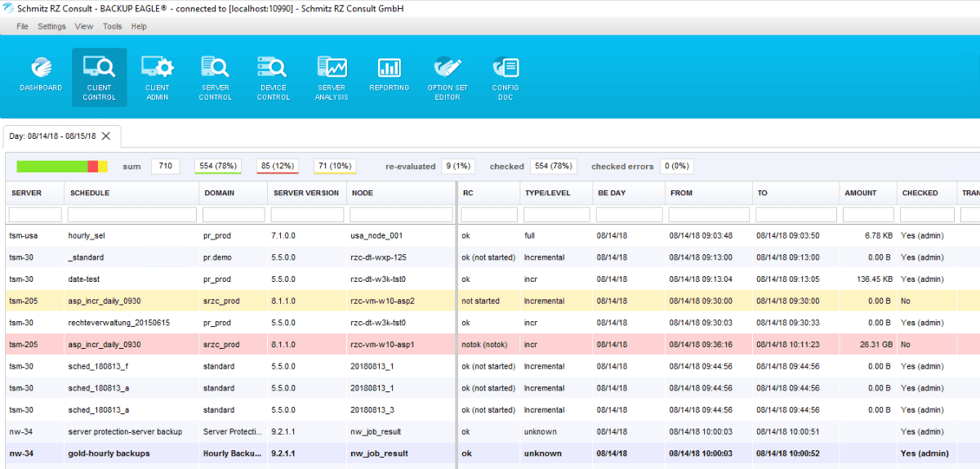Click the yellow 71 (10%) status filter
The width and height of the screenshot is (980, 469).
tap(335, 166)
